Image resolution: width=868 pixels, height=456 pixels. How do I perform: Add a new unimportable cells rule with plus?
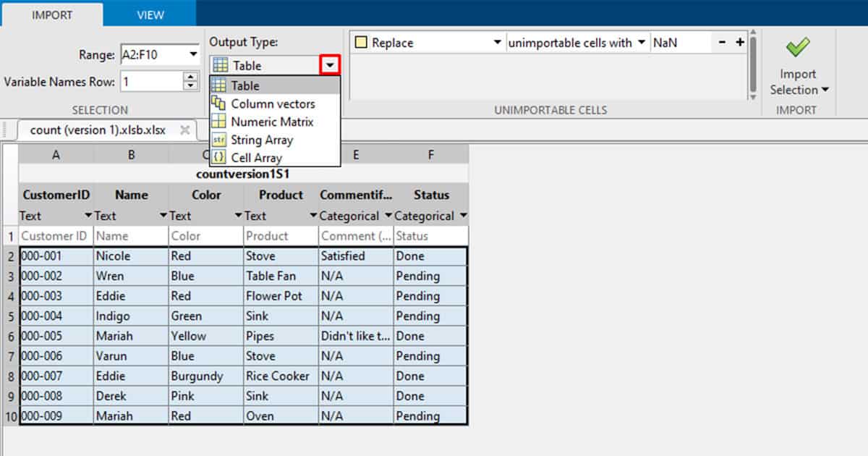[740, 42]
